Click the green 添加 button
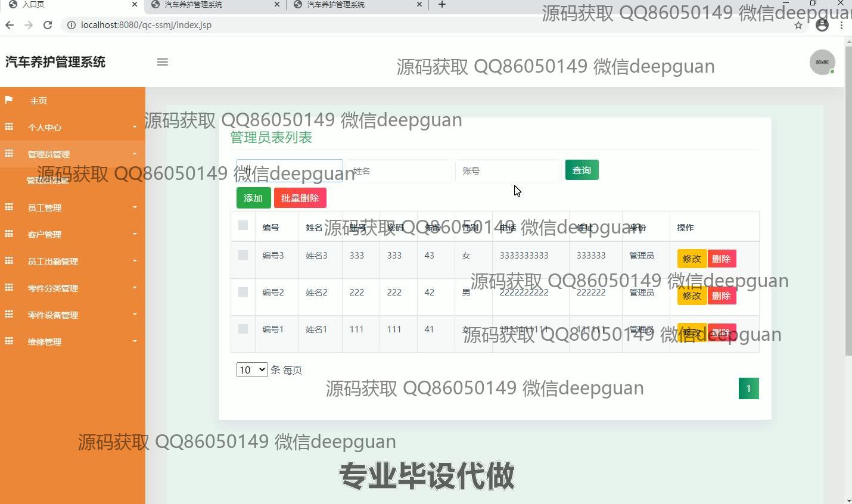The image size is (852, 504). pyautogui.click(x=253, y=198)
